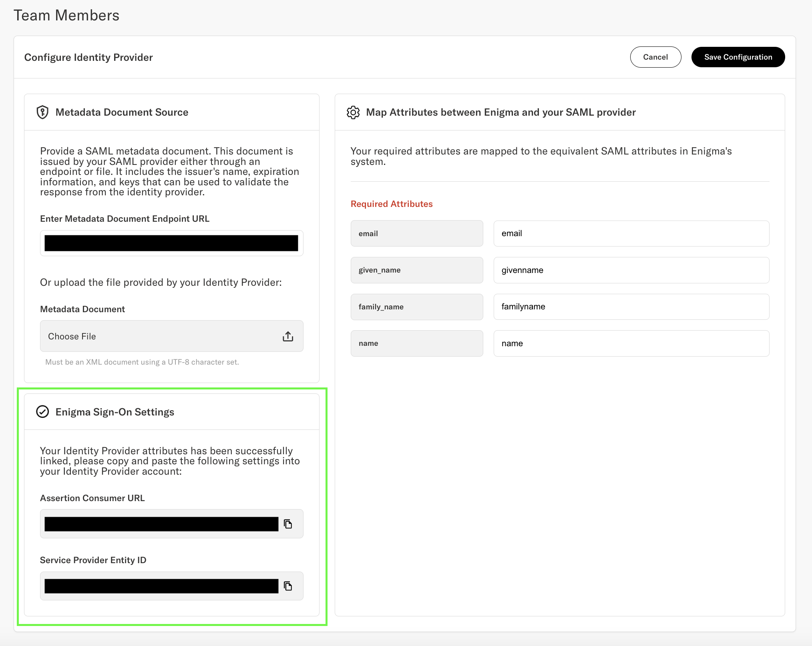Click the copy icon for Assertion Consumer URL

click(288, 524)
